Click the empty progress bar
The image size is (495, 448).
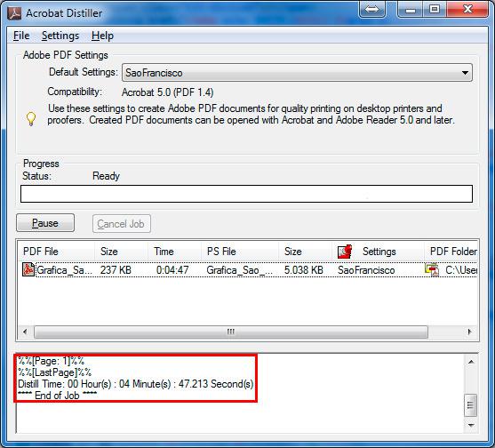click(246, 194)
